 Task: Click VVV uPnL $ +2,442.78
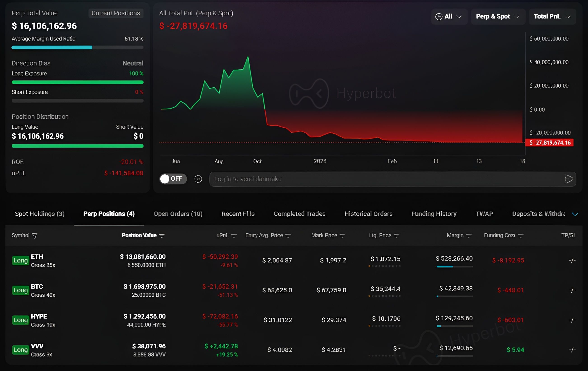(x=221, y=346)
